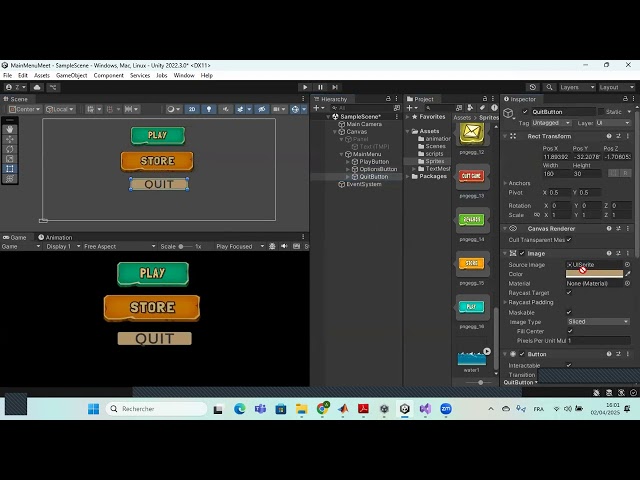Toggle hidden objects visibility in Scene
This screenshot has height=480, width=640.
pos(262,109)
